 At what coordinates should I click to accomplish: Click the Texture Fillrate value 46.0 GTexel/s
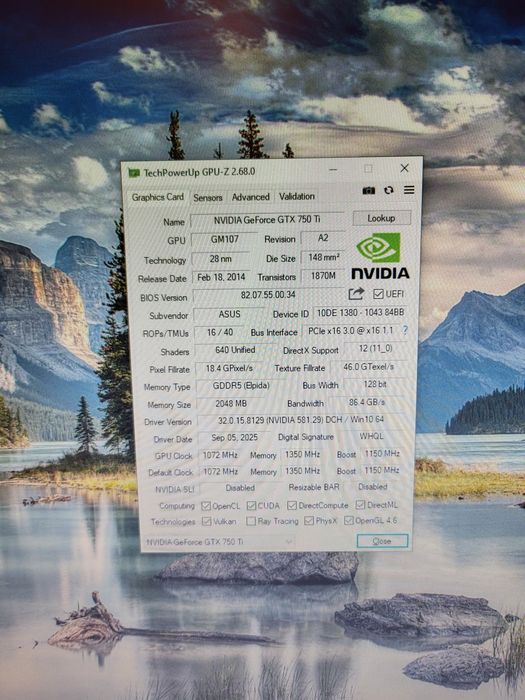(x=368, y=367)
